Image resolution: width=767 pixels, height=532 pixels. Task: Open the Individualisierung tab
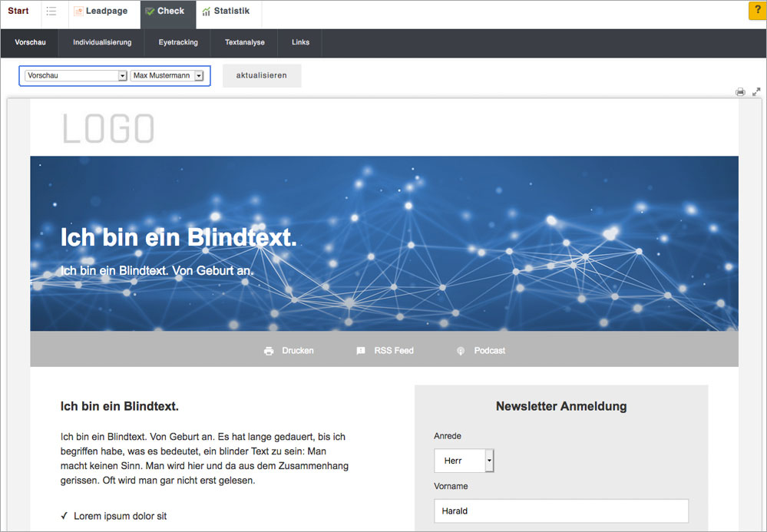[x=102, y=42]
